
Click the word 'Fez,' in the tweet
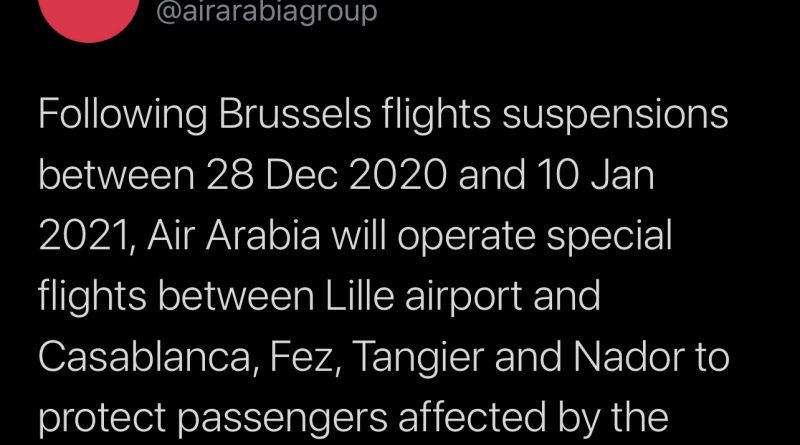tap(305, 357)
